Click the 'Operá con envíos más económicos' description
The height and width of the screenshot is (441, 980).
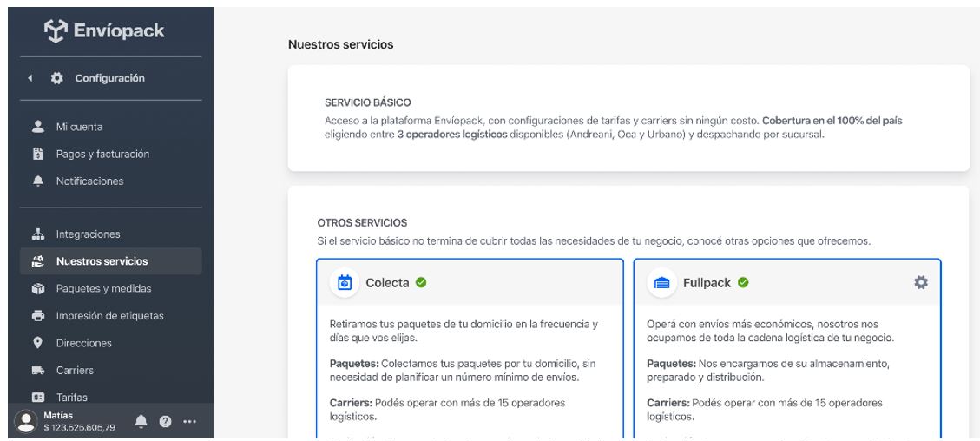[770, 331]
